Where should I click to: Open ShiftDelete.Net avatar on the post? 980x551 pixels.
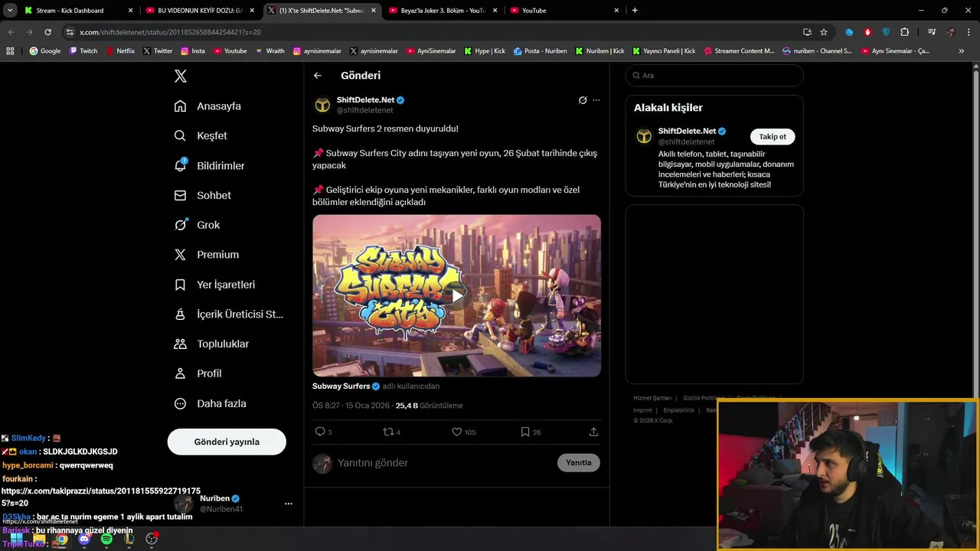point(322,105)
